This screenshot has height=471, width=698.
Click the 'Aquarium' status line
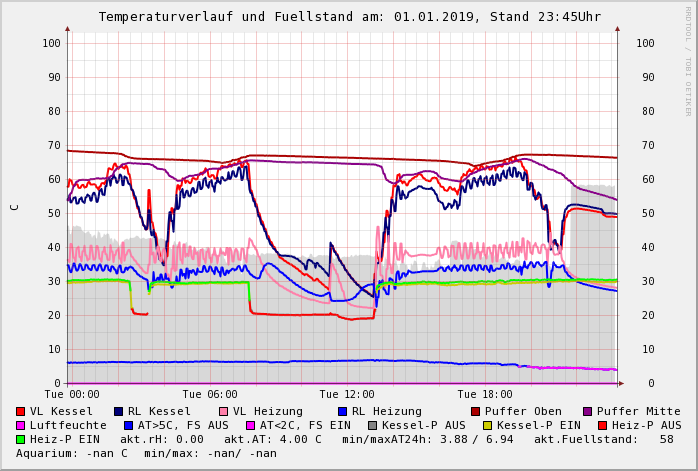(x=146, y=454)
